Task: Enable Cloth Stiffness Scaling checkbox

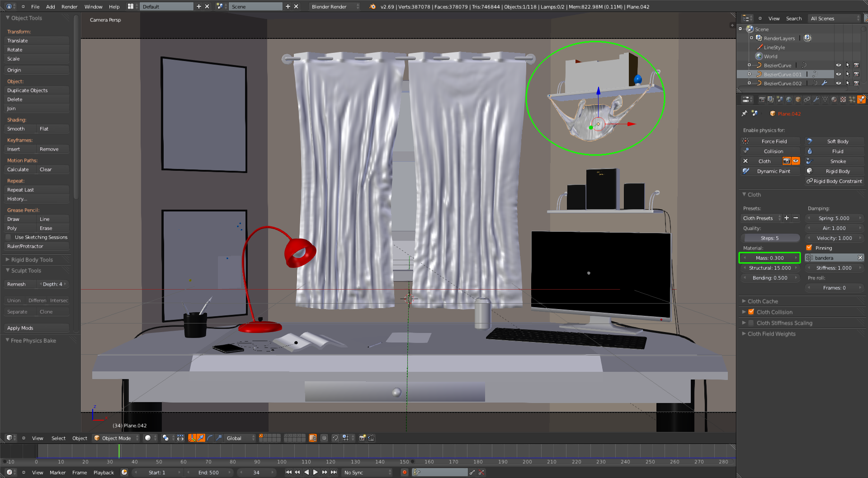Action: 751,323
